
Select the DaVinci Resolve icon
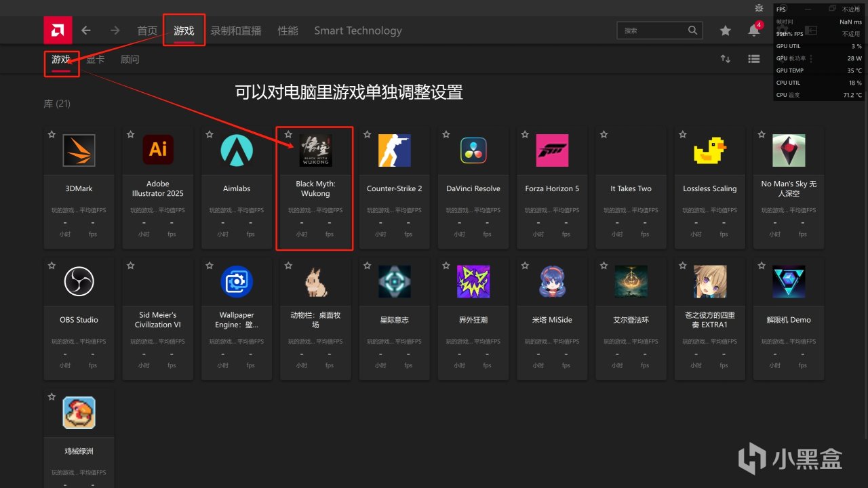coord(473,150)
